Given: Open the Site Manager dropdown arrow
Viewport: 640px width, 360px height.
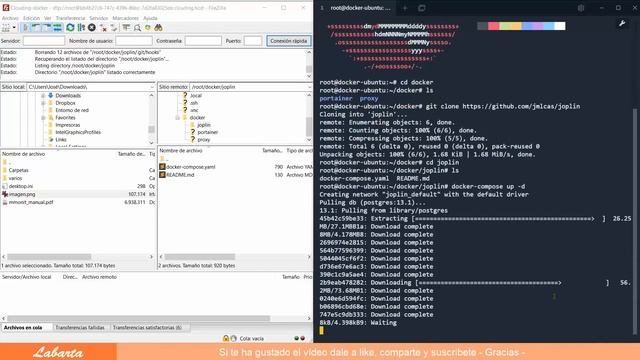Looking at the screenshot, I should [x=14, y=28].
